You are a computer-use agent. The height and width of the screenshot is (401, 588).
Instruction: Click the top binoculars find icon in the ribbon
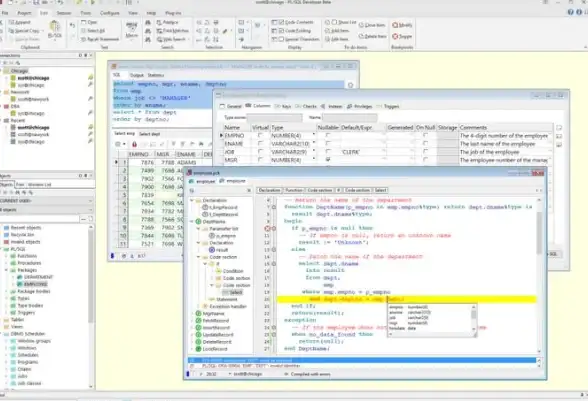(148, 23)
